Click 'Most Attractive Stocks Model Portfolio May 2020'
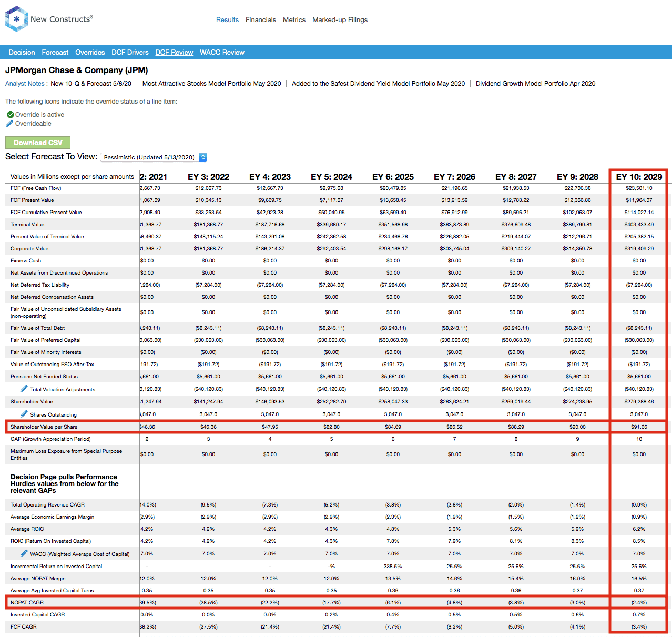The width and height of the screenshot is (672, 637). (212, 84)
